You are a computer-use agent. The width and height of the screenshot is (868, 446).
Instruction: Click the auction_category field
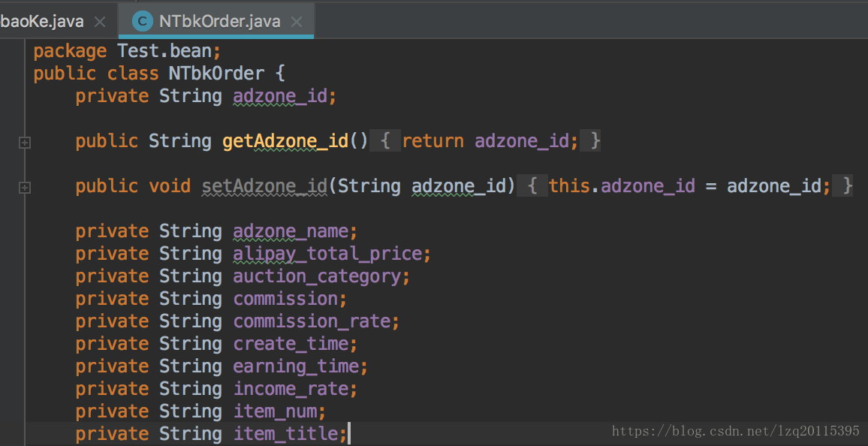tap(317, 276)
